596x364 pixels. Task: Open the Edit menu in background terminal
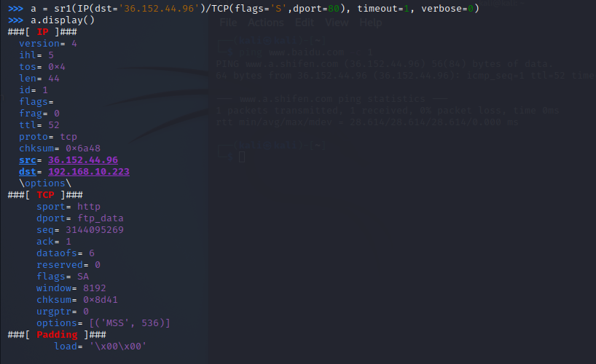(x=305, y=23)
